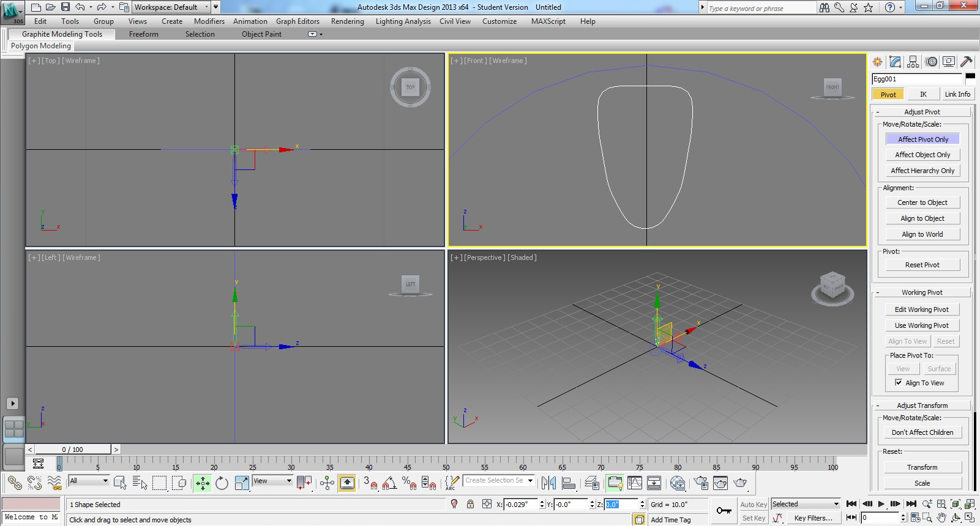The image size is (980, 526).
Task: Click the Unlink Selection icon
Action: click(34, 483)
